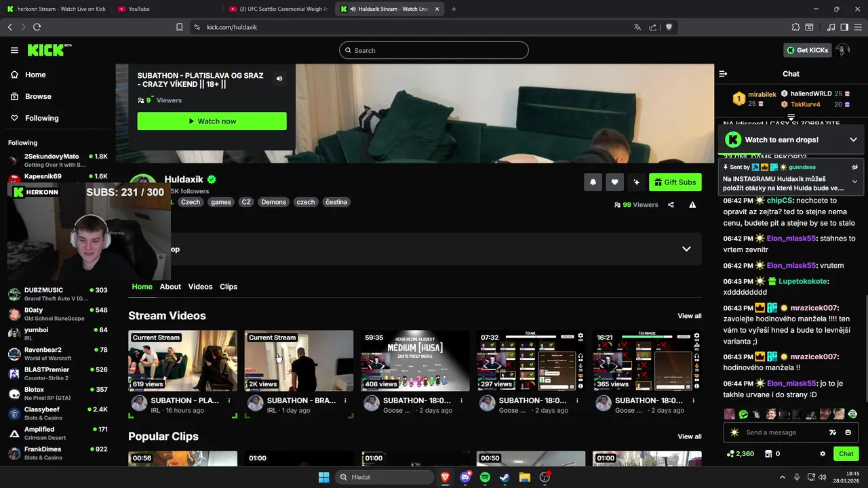This screenshot has width=868, height=488.
Task: Expand the collapsed panel below channel info
Action: click(686, 249)
